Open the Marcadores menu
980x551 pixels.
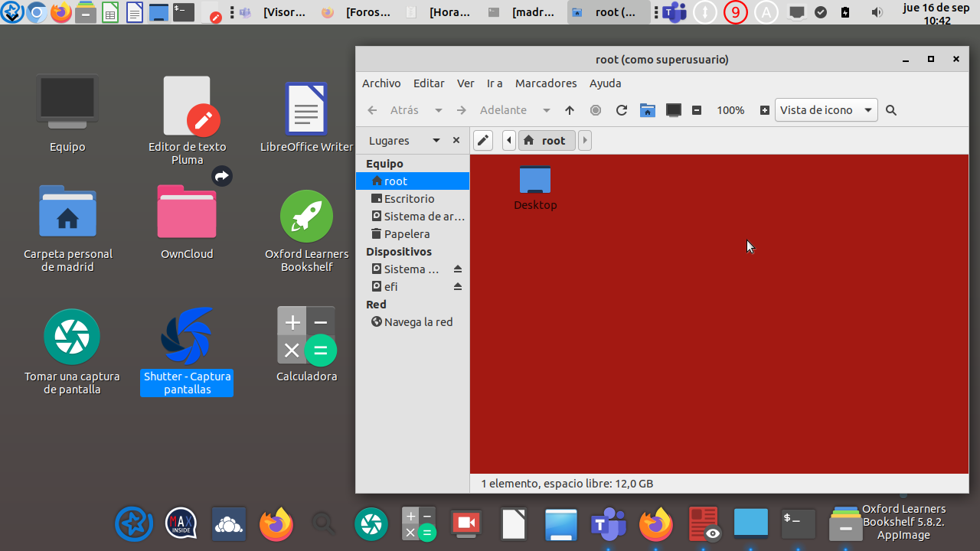pyautogui.click(x=546, y=83)
